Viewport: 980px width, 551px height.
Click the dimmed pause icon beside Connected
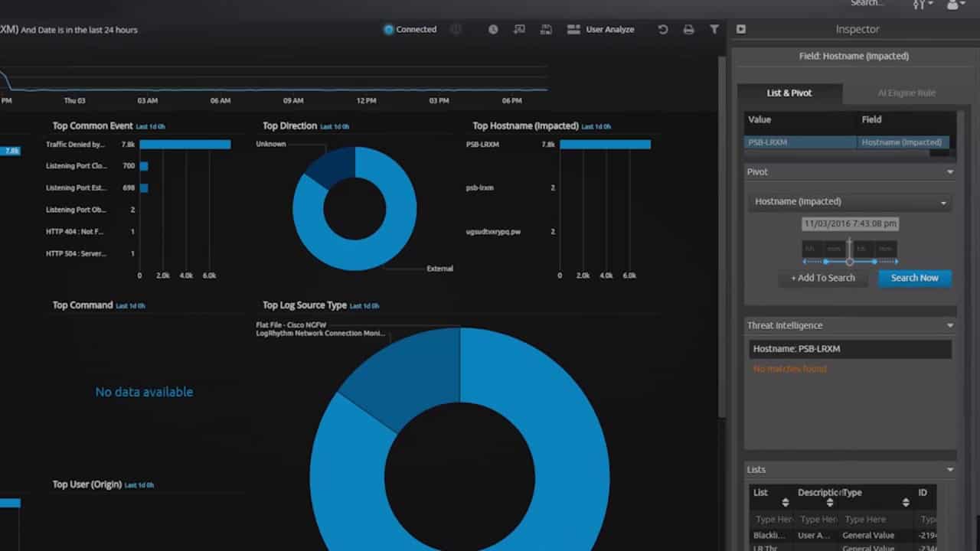(456, 30)
